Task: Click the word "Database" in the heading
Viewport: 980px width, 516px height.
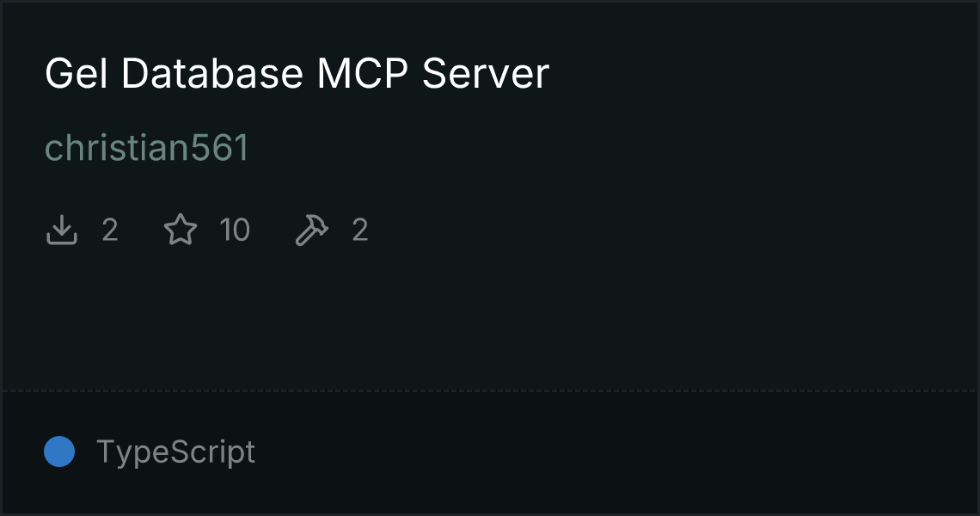Action: (x=212, y=74)
